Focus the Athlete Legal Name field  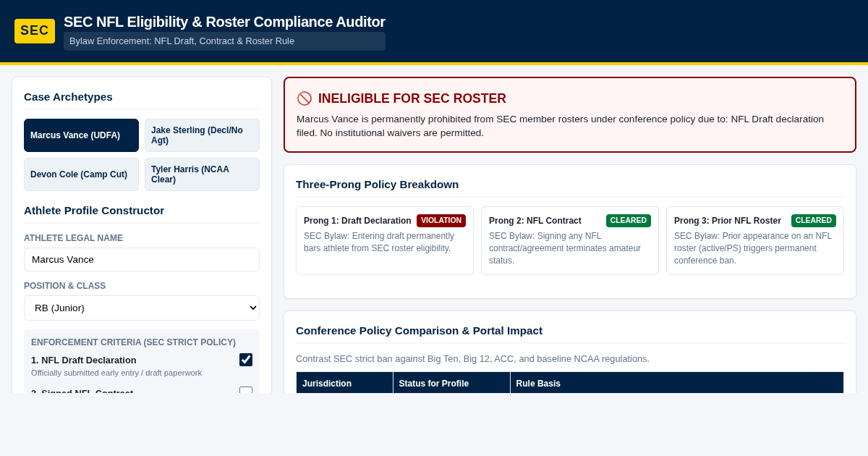(142, 259)
